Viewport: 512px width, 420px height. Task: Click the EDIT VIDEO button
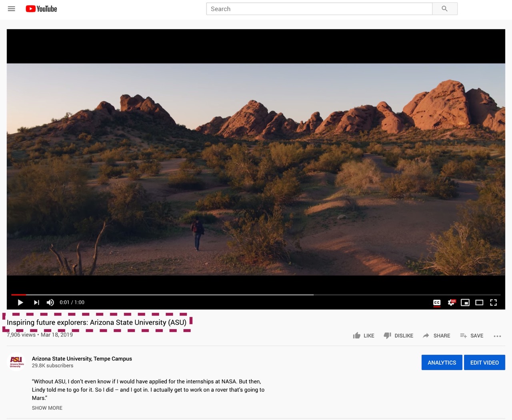pos(484,362)
